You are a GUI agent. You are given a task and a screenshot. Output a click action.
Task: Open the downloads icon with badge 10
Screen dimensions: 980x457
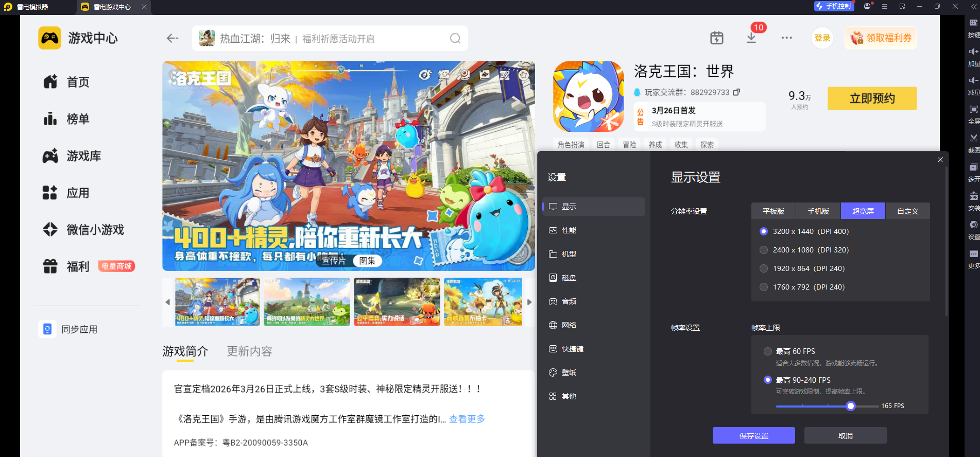tap(751, 38)
